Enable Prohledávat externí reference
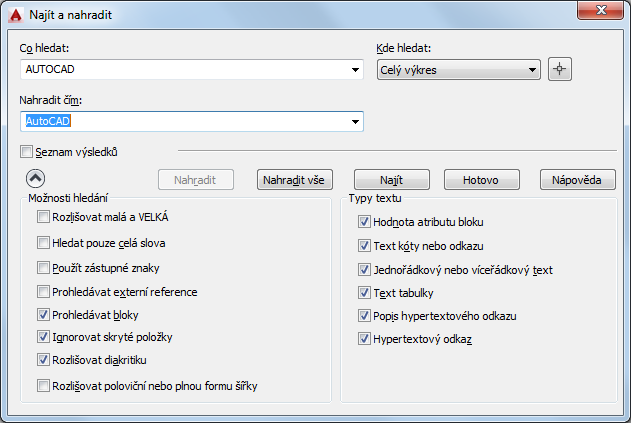The height and width of the screenshot is (423, 631). click(x=43, y=291)
